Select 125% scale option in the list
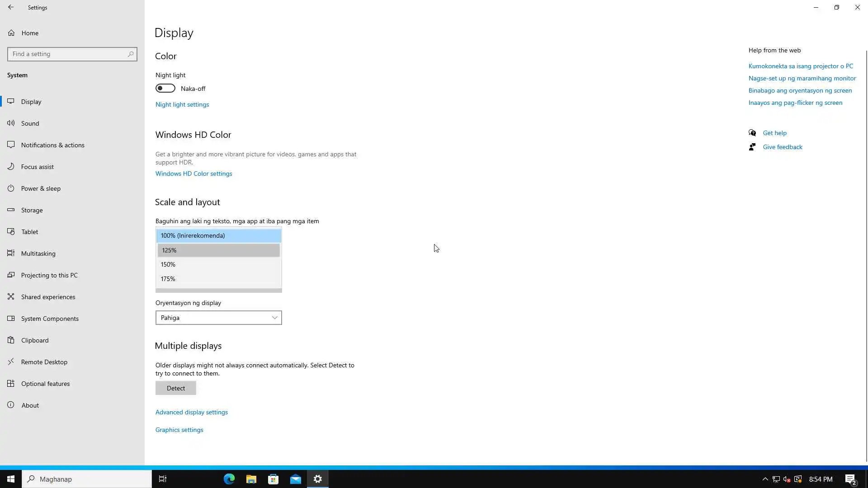Screen dimensions: 868x488 click(218, 250)
